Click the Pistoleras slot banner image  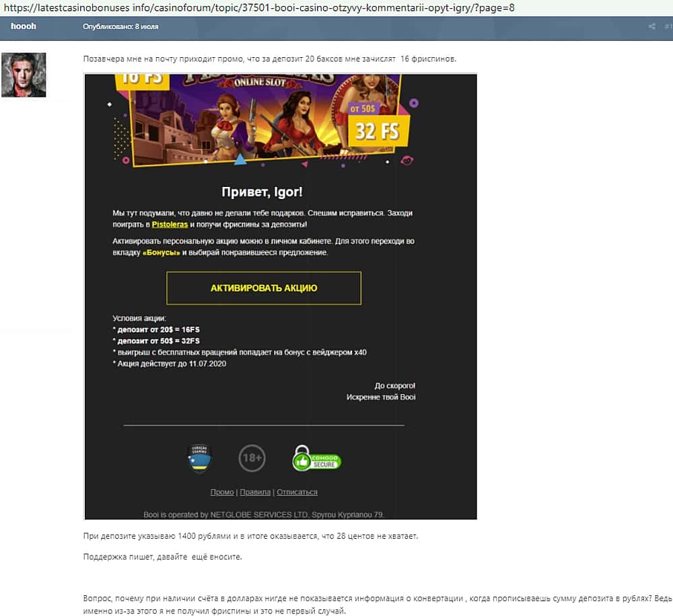coord(266,120)
